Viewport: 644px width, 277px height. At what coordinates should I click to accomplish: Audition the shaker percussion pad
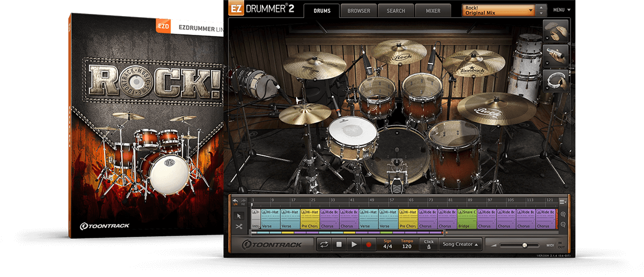point(555,55)
